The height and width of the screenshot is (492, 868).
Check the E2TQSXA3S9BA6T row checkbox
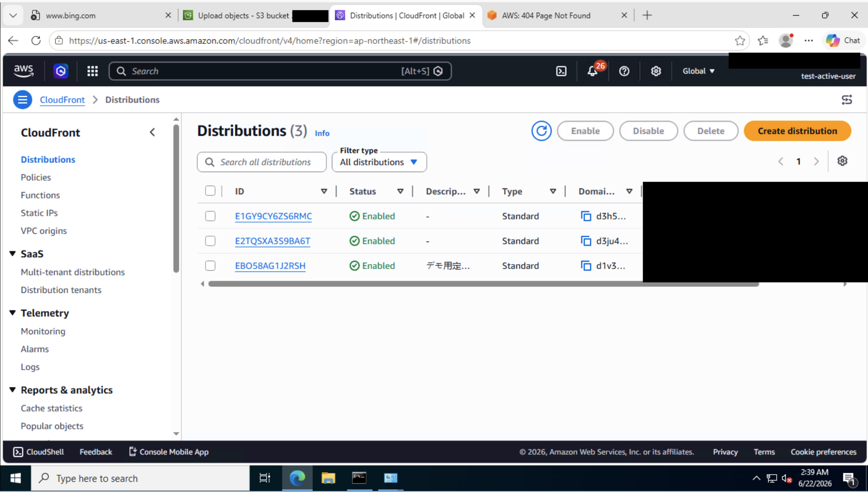[x=210, y=241]
